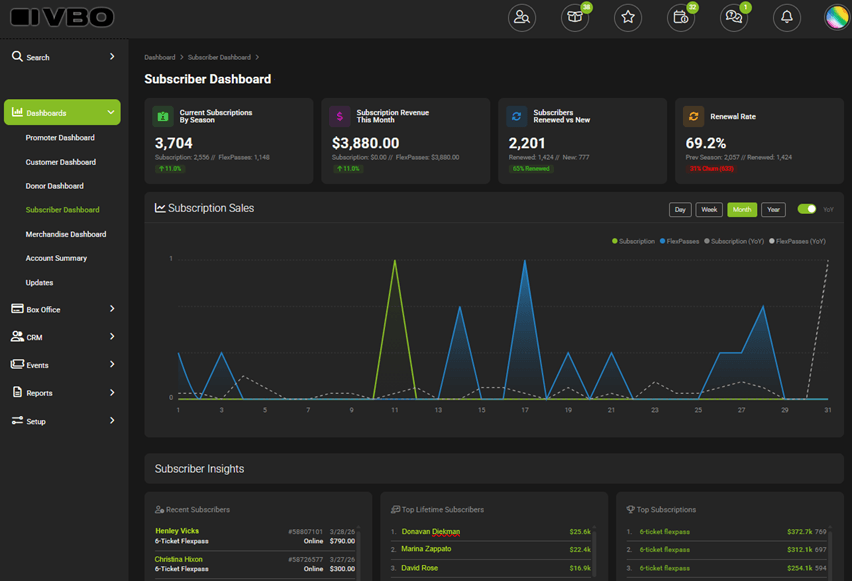Open the Donor Dashboard menu item
Image resolution: width=852 pixels, height=581 pixels.
[x=55, y=186]
